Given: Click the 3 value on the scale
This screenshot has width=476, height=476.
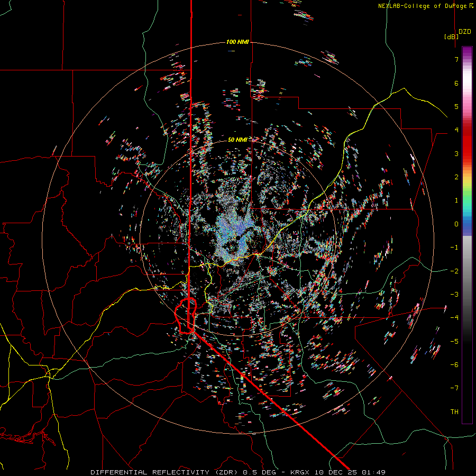Looking at the screenshot, I should (x=456, y=153).
